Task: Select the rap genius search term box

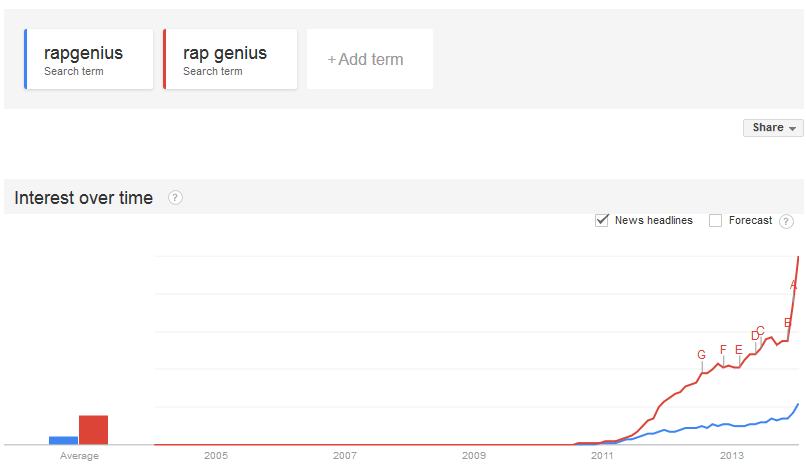Action: (230, 59)
